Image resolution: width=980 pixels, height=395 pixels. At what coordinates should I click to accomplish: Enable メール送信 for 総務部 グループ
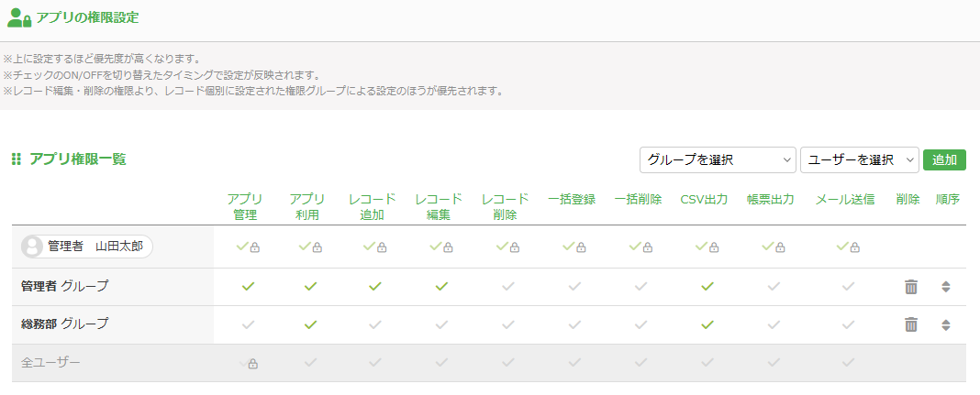[x=848, y=324]
